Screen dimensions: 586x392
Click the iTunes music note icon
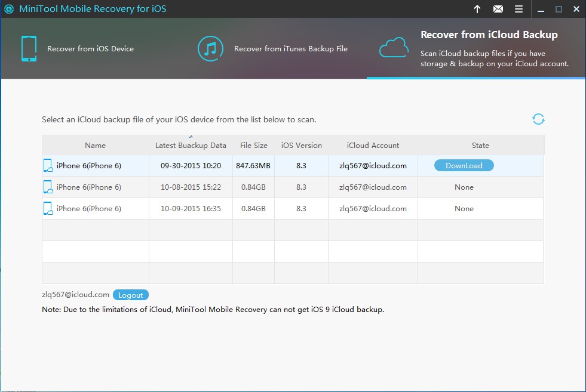coord(210,48)
